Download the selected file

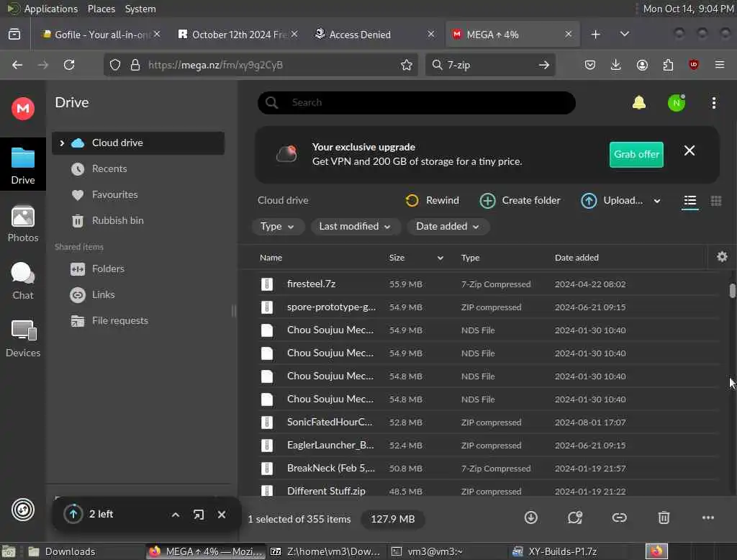(x=530, y=518)
